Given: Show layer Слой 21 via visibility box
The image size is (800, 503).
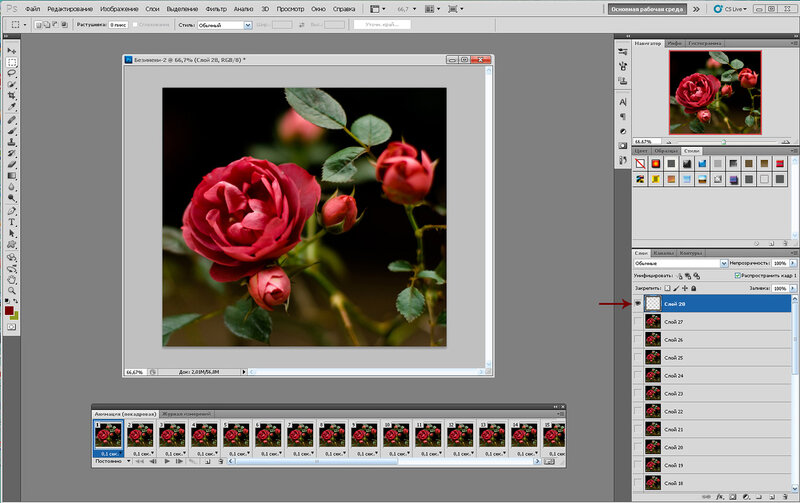Looking at the screenshot, I should (638, 429).
